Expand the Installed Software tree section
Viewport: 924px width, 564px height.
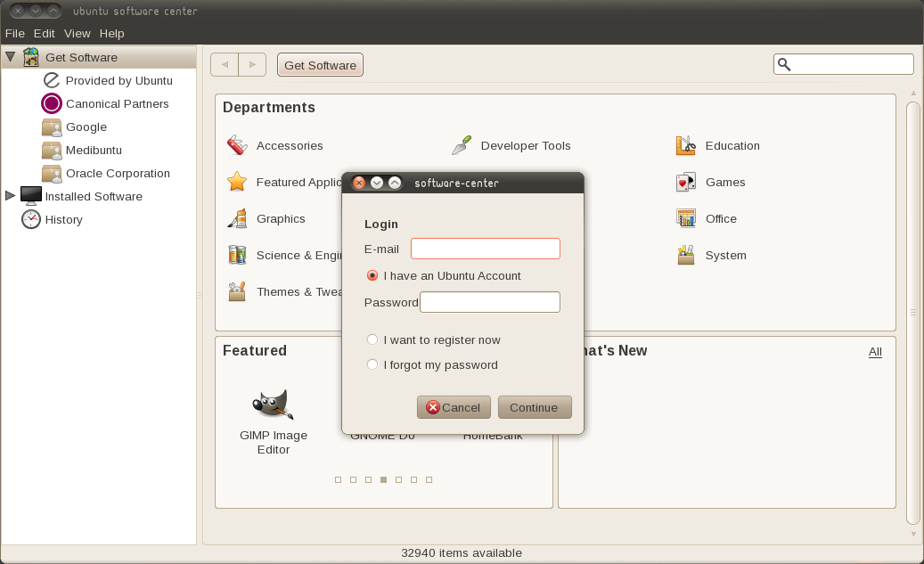10,196
